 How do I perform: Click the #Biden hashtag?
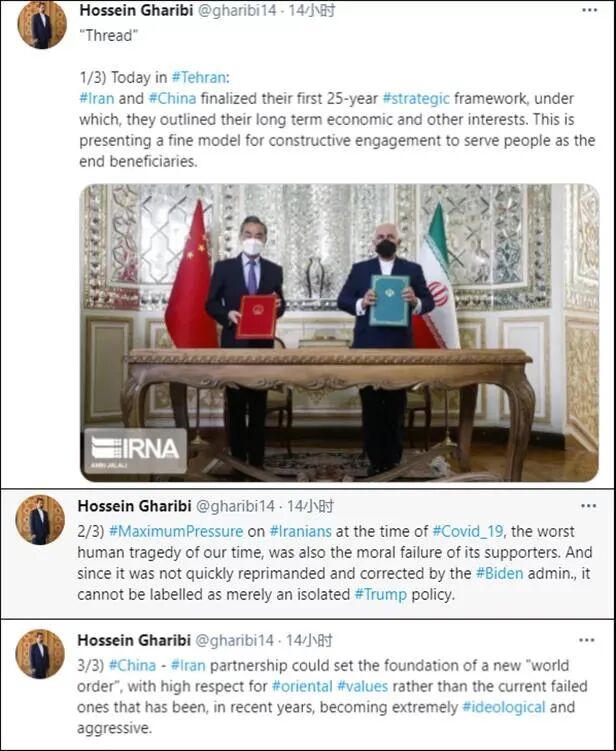[499, 573]
